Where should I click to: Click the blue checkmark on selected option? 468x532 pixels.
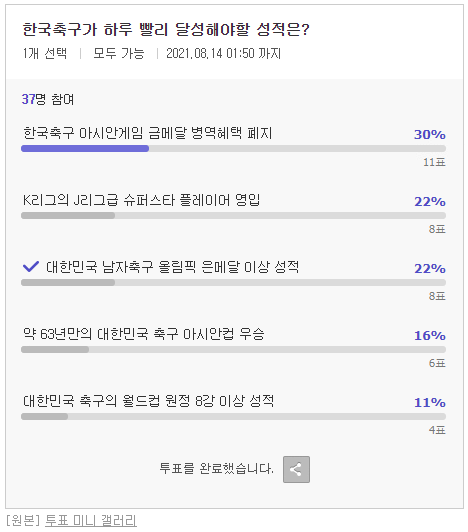click(x=31, y=267)
